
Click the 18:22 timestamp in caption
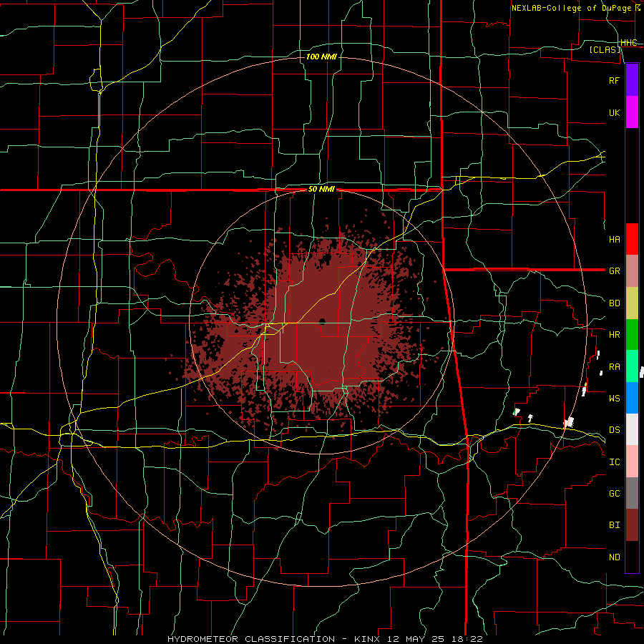pyautogui.click(x=466, y=639)
